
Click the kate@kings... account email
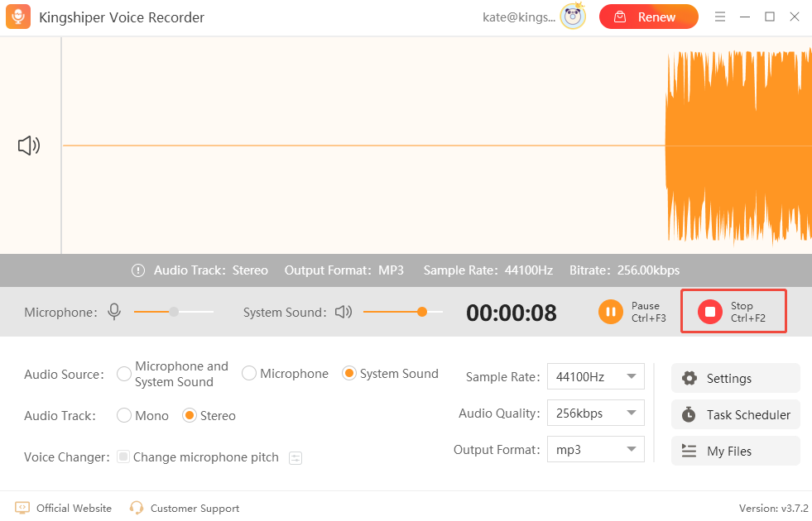click(x=519, y=17)
